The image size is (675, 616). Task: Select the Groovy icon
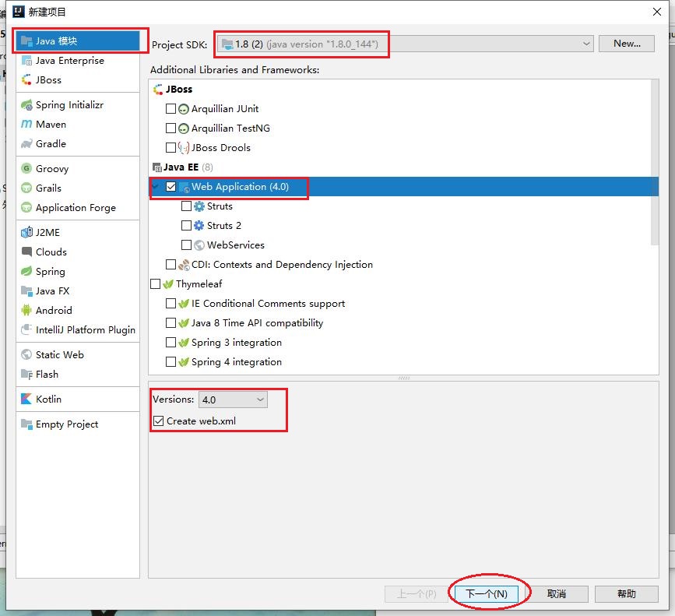tap(26, 169)
